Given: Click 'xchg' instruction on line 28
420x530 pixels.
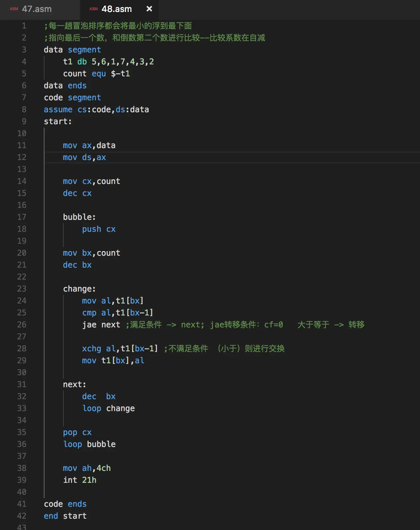Looking at the screenshot, I should click(92, 349).
